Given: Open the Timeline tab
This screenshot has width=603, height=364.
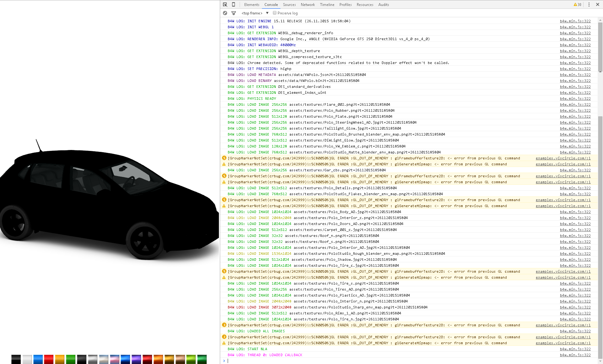Looking at the screenshot, I should click(x=327, y=4).
